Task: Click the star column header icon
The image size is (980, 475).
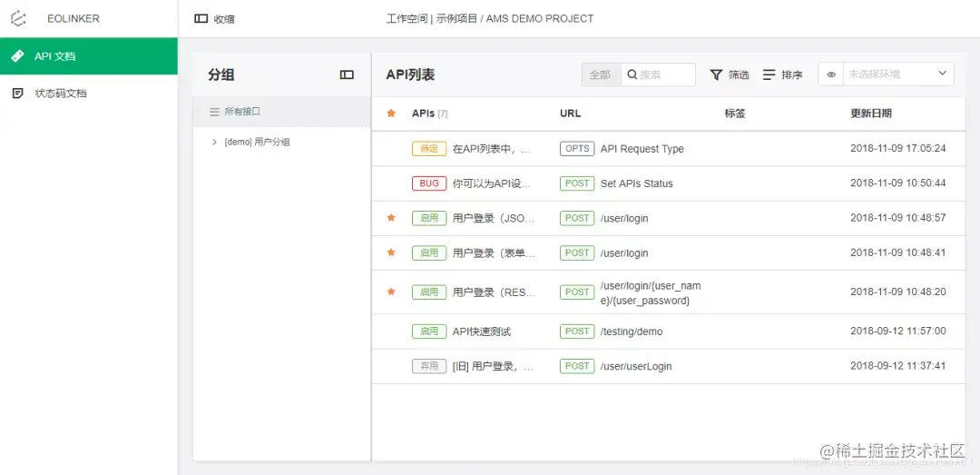Action: click(x=391, y=114)
